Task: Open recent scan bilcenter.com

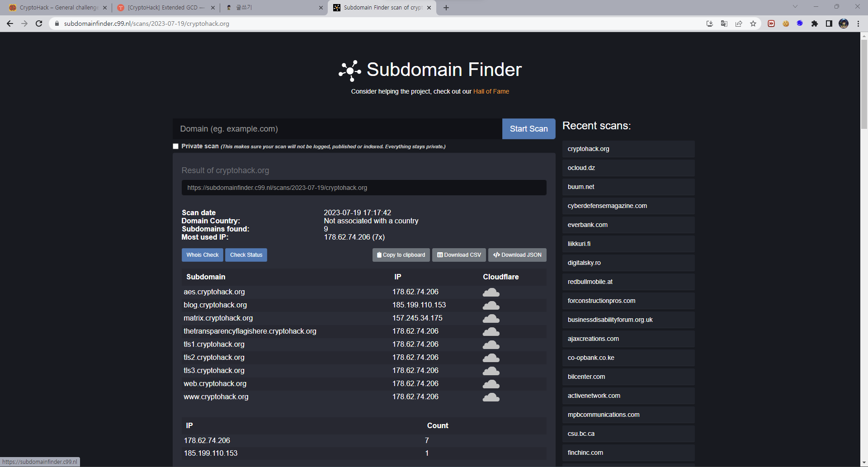Action: pos(628,377)
